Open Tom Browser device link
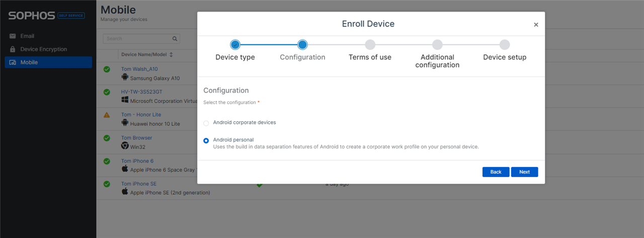This screenshot has width=644, height=238. pos(136,138)
